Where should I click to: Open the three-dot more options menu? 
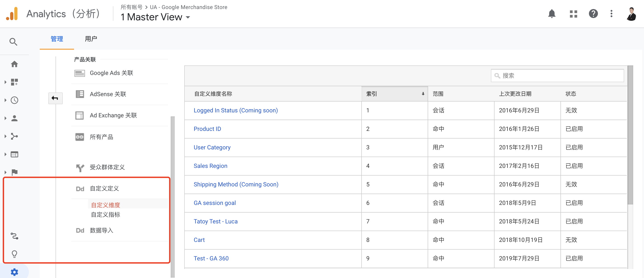click(x=611, y=14)
